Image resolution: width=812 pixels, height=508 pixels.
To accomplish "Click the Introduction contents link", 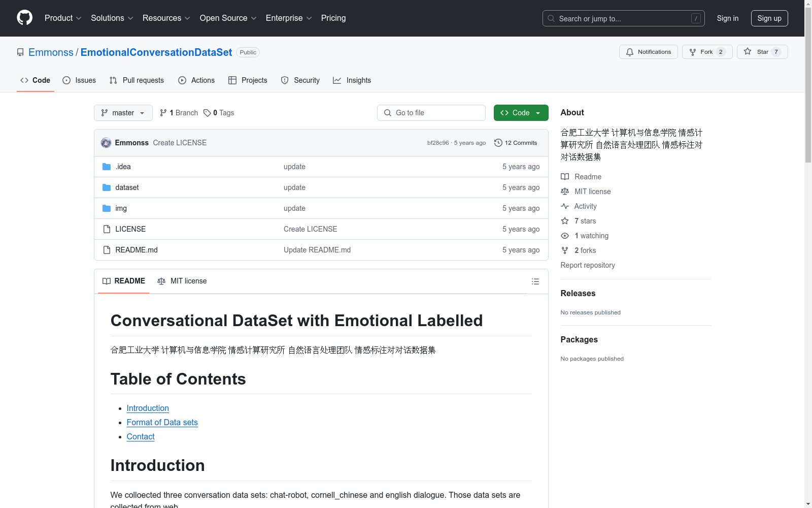I will coord(148,408).
